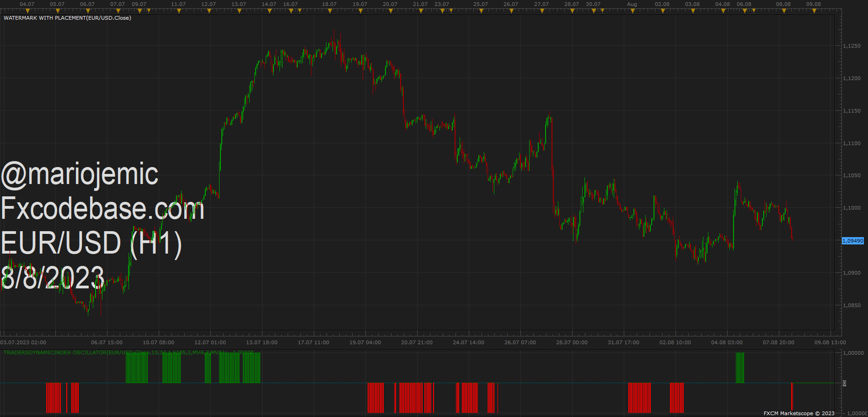The height and width of the screenshot is (417, 868).
Task: Click the 10.07 08:00 time axis label
Action: pyautogui.click(x=158, y=342)
